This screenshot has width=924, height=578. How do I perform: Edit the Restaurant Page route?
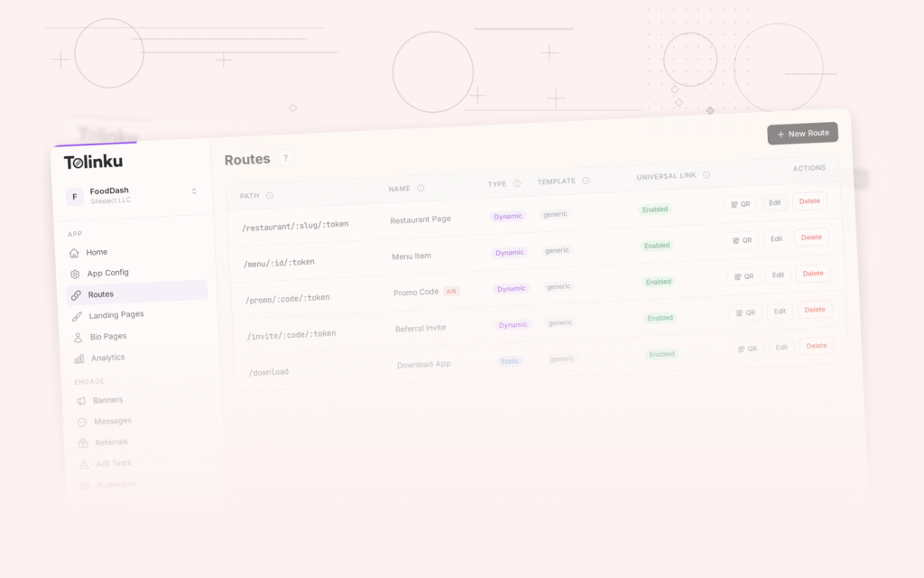774,202
